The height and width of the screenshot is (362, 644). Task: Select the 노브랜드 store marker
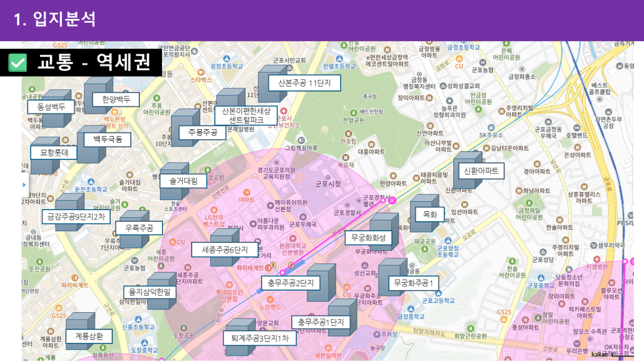pos(271,300)
